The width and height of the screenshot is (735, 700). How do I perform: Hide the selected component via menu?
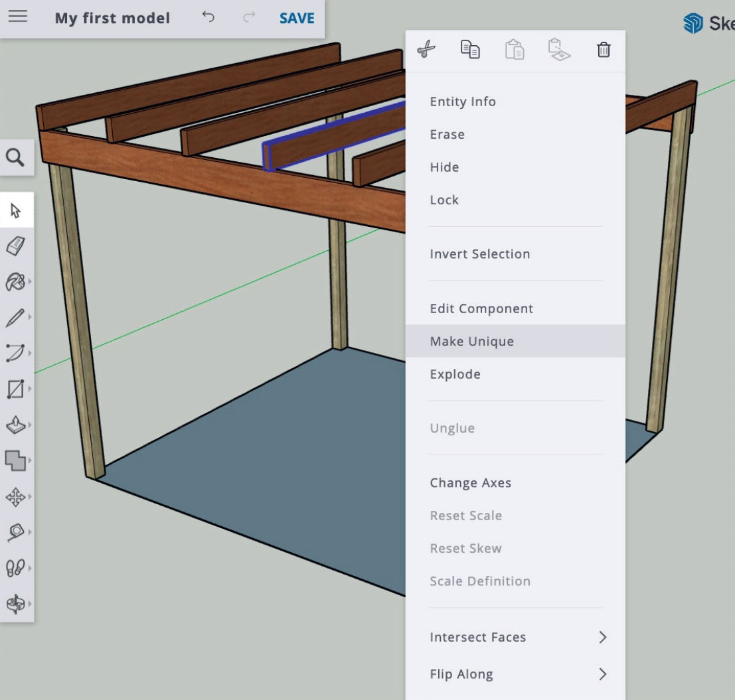click(x=444, y=167)
